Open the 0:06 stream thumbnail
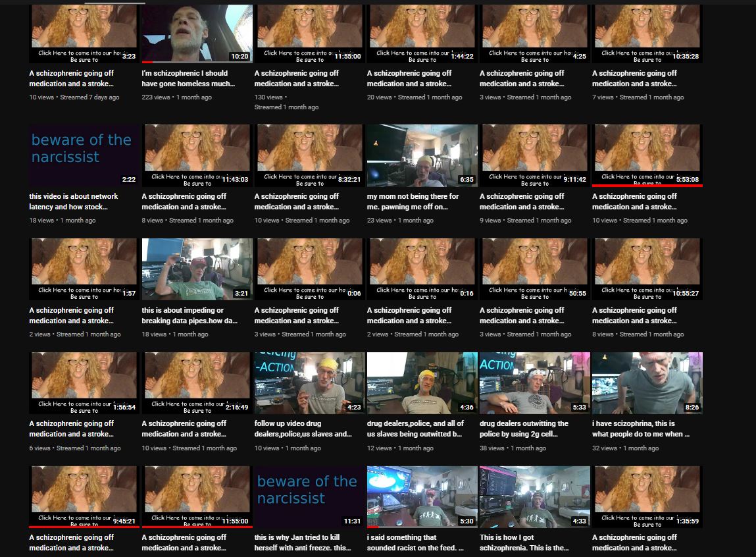The width and height of the screenshot is (756, 557). [309, 269]
